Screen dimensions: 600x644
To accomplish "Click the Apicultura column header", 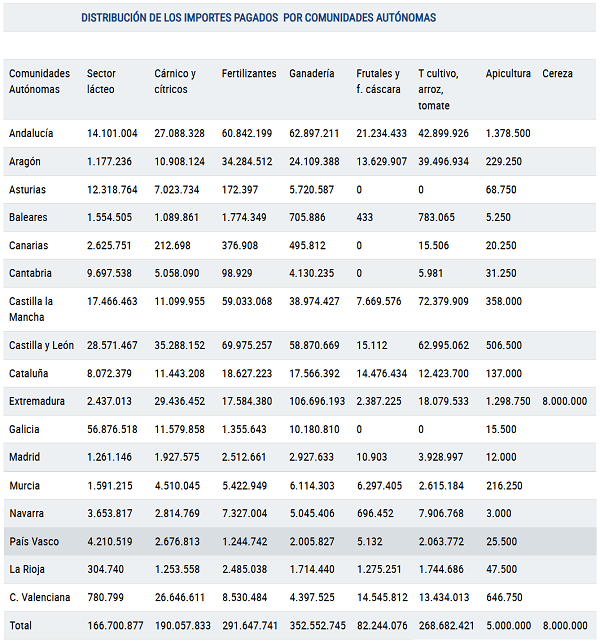I will pyautogui.click(x=508, y=74).
